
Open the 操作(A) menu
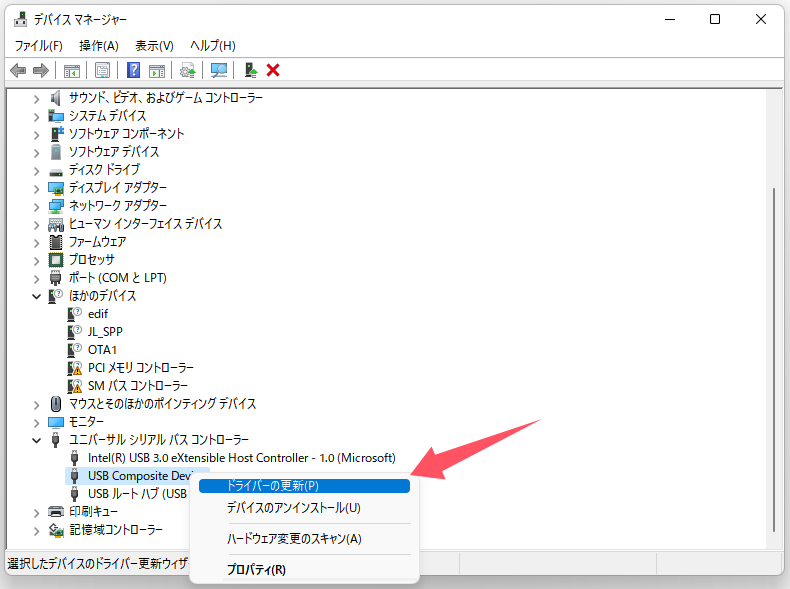point(99,46)
